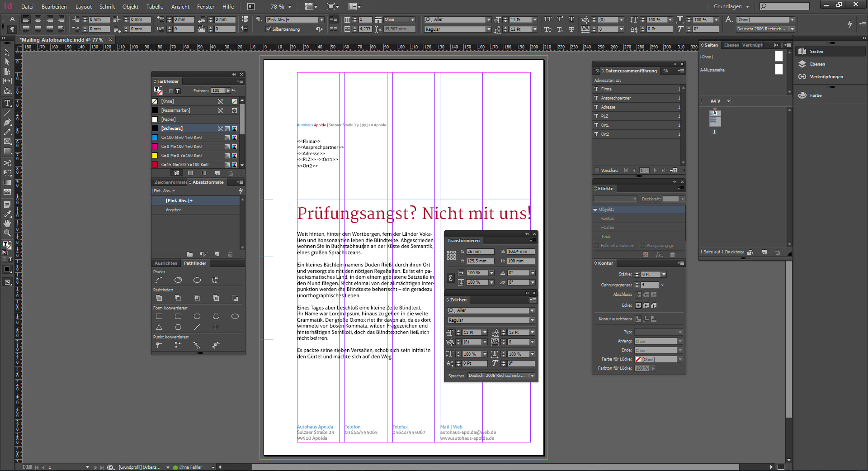Select the Angebot paragraph style
This screenshot has height=471, width=868.
pos(174,210)
